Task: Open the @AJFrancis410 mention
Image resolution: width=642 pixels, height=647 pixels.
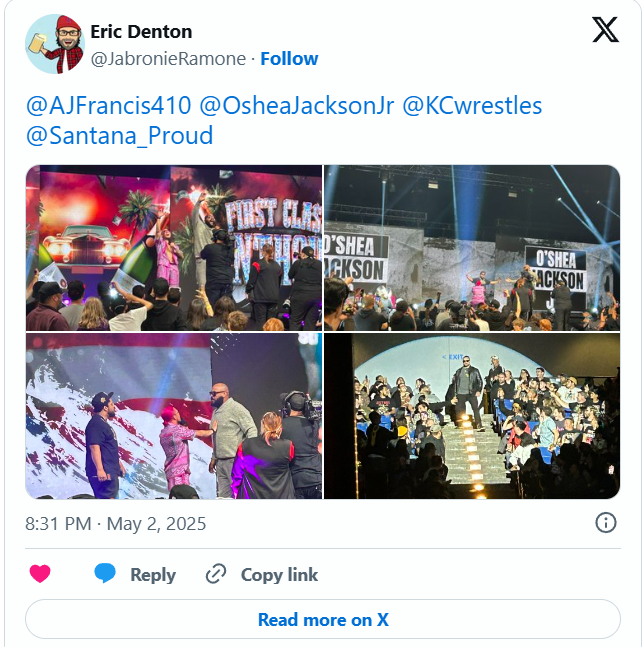Action: click(109, 105)
